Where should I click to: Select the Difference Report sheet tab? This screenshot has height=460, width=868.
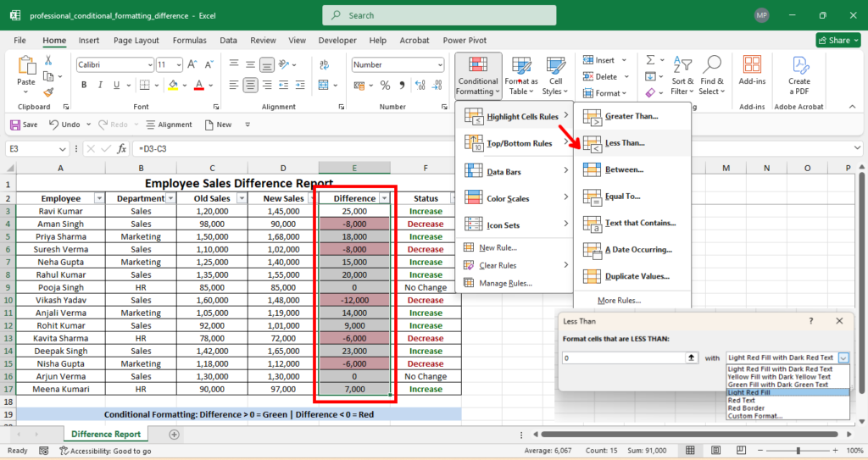coord(106,435)
